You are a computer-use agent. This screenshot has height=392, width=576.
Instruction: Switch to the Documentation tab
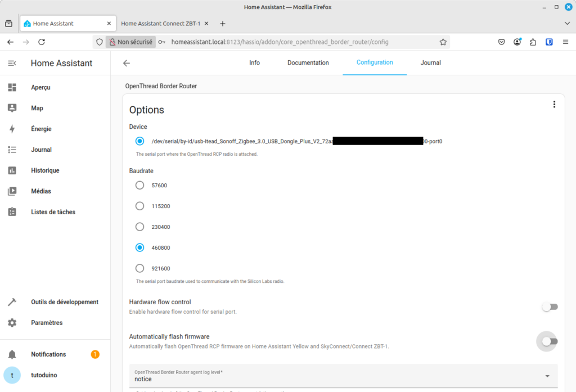308,63
